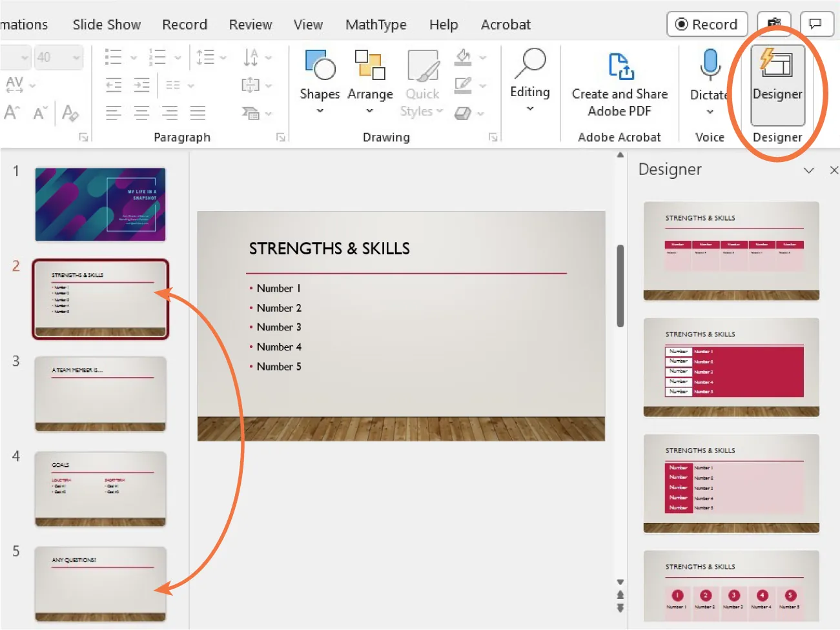Click the Line Spacing icon
This screenshot has width=840, height=630.
click(207, 57)
